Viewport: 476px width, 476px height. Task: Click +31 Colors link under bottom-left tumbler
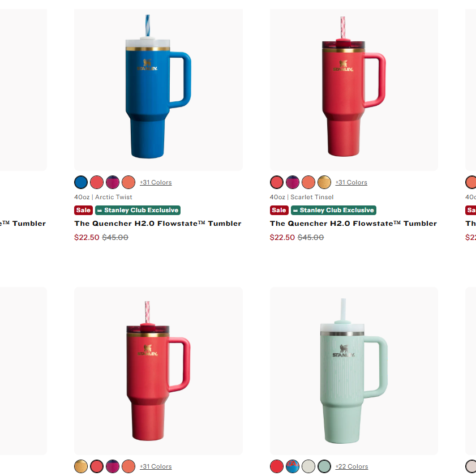(x=156, y=466)
